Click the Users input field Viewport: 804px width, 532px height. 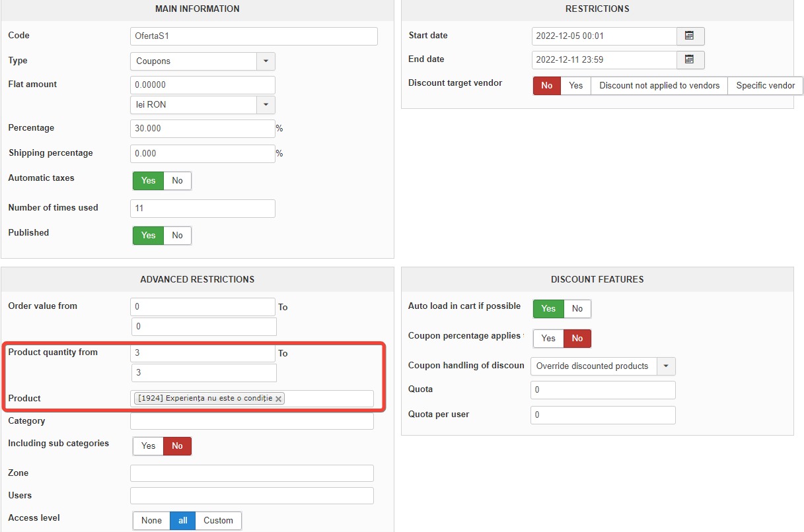point(252,496)
